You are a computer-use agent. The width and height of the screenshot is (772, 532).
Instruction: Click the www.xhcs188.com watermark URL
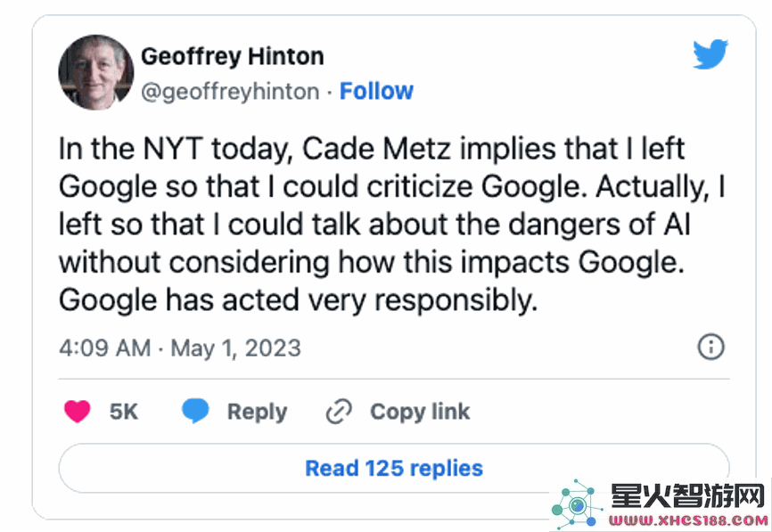pos(688,520)
